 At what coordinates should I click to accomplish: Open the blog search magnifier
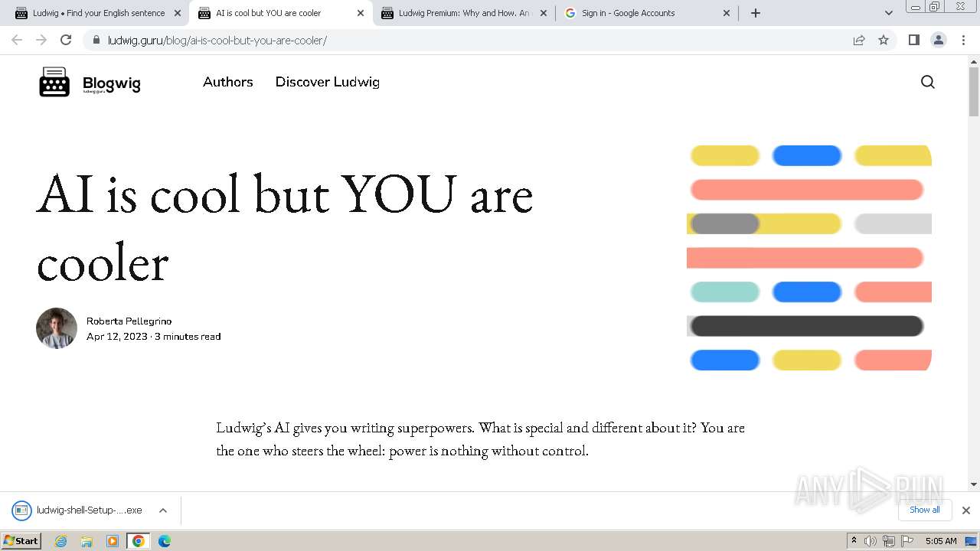(x=928, y=82)
